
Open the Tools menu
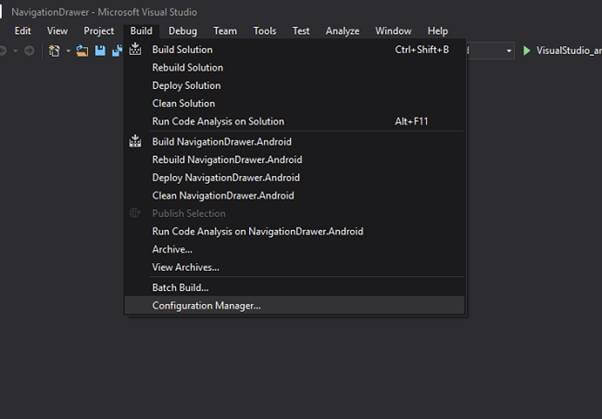click(x=265, y=31)
